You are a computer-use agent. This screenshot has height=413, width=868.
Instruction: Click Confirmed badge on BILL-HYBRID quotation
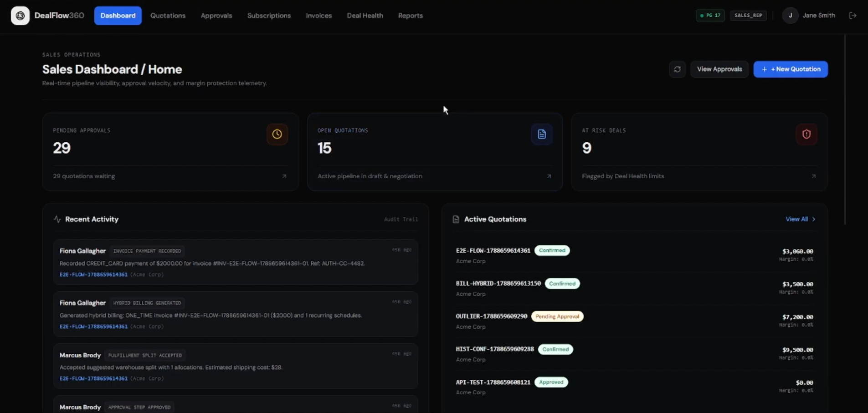point(562,283)
